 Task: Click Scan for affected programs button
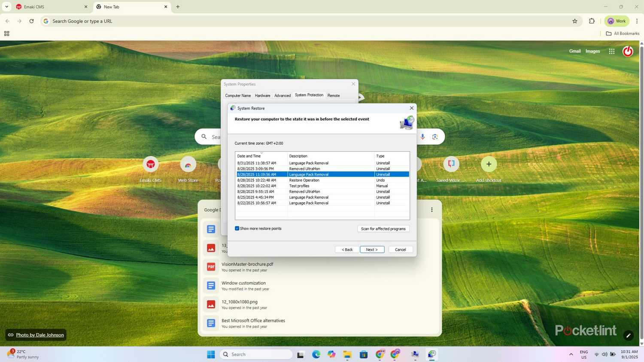click(x=383, y=229)
